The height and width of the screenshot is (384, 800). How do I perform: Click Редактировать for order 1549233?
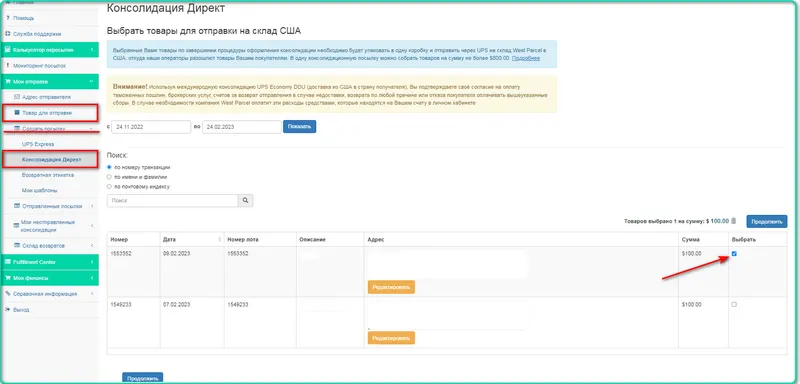click(x=391, y=338)
